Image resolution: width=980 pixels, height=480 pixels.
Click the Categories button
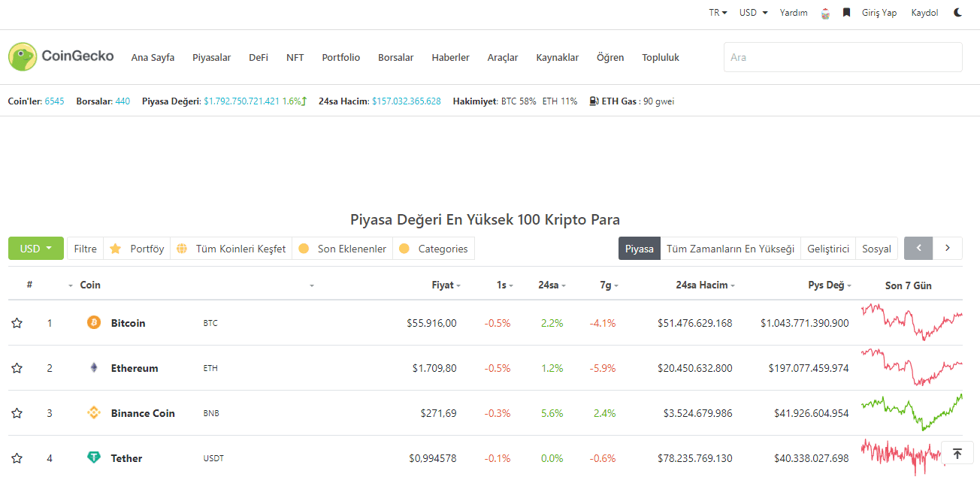(x=434, y=249)
